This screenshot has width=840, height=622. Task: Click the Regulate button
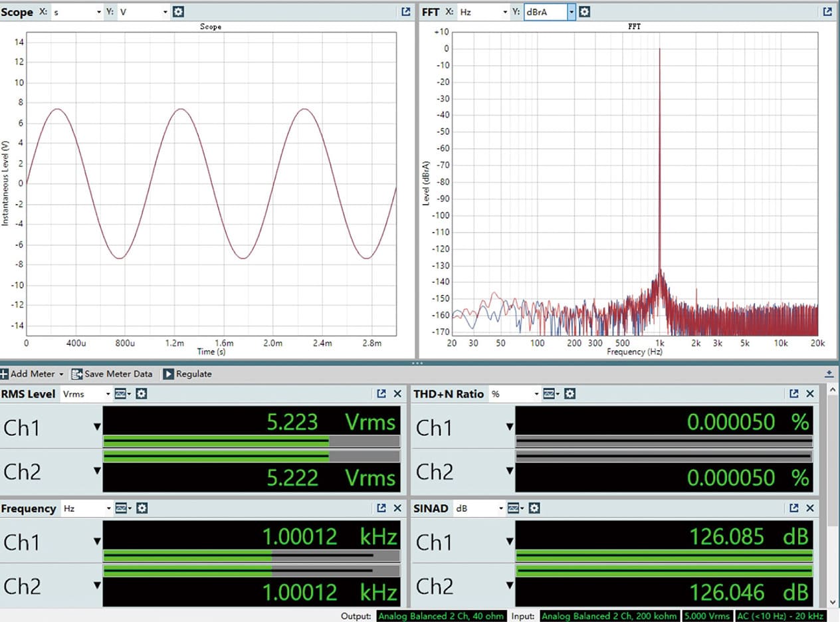tap(187, 374)
